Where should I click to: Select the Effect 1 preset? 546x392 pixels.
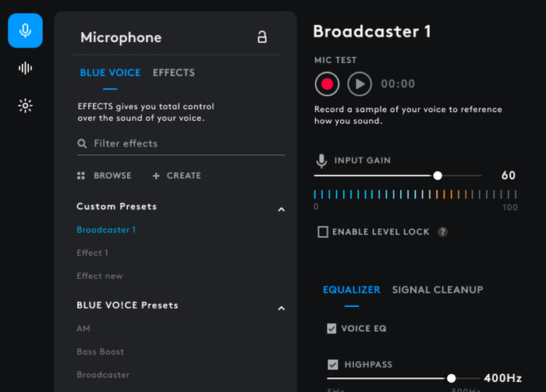pos(92,253)
